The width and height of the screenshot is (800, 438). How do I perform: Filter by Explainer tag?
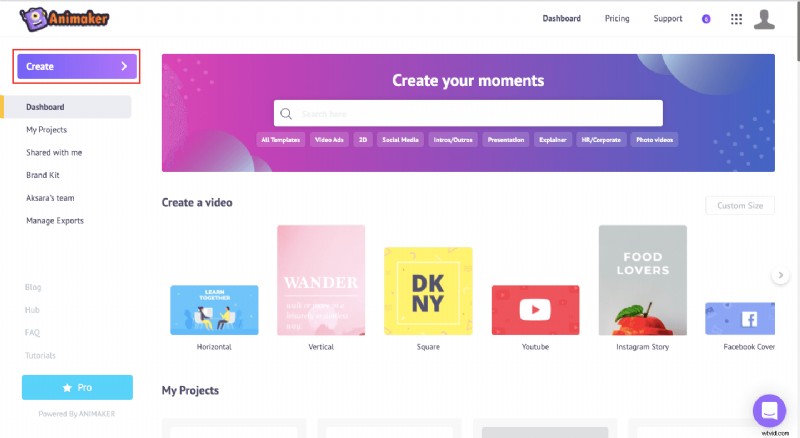click(x=553, y=140)
